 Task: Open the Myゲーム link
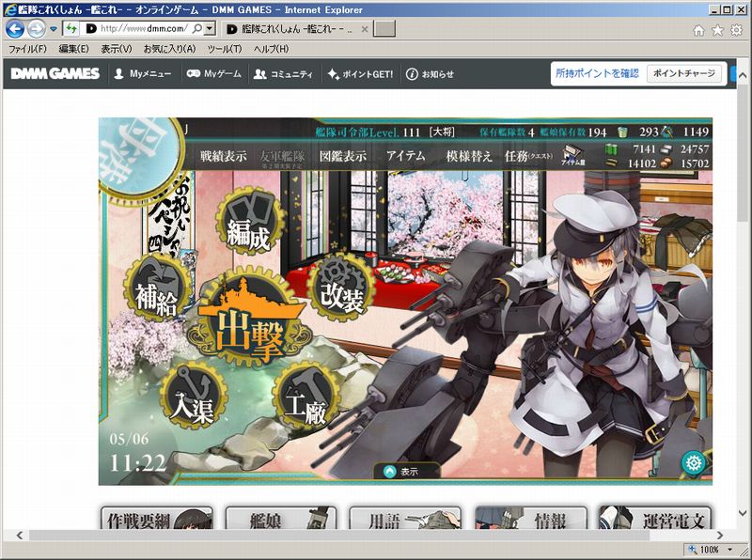tap(214, 74)
